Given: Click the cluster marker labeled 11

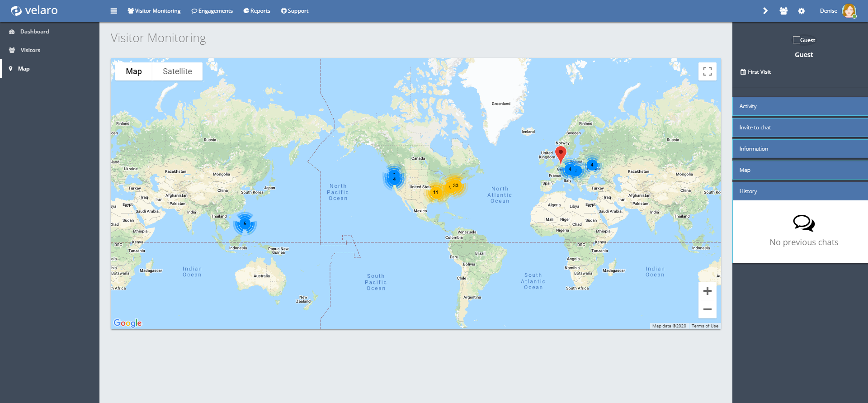Looking at the screenshot, I should pos(435,192).
